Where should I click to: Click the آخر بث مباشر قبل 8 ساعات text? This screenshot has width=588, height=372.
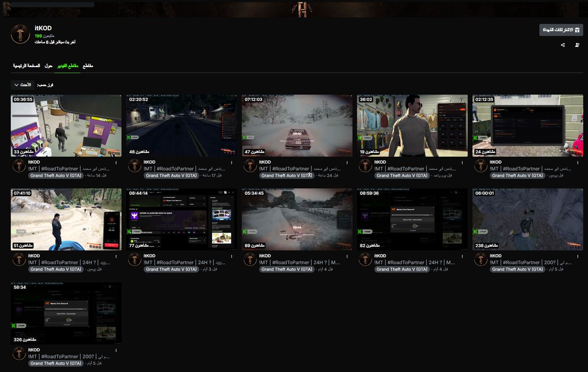coord(55,42)
